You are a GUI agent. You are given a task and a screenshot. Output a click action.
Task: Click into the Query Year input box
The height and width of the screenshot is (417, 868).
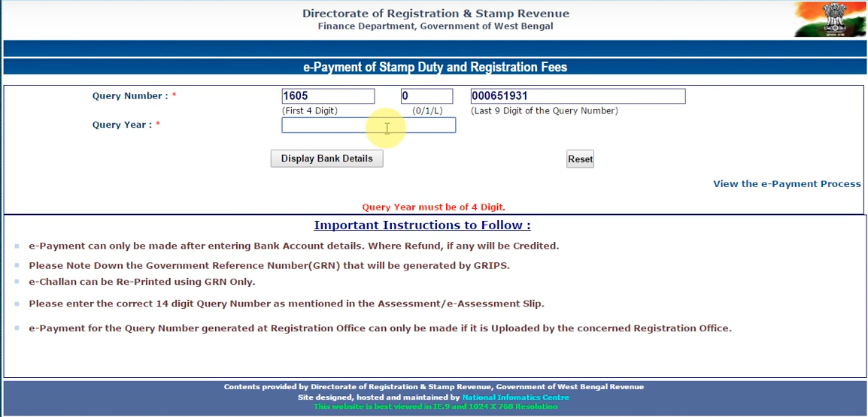click(x=369, y=125)
